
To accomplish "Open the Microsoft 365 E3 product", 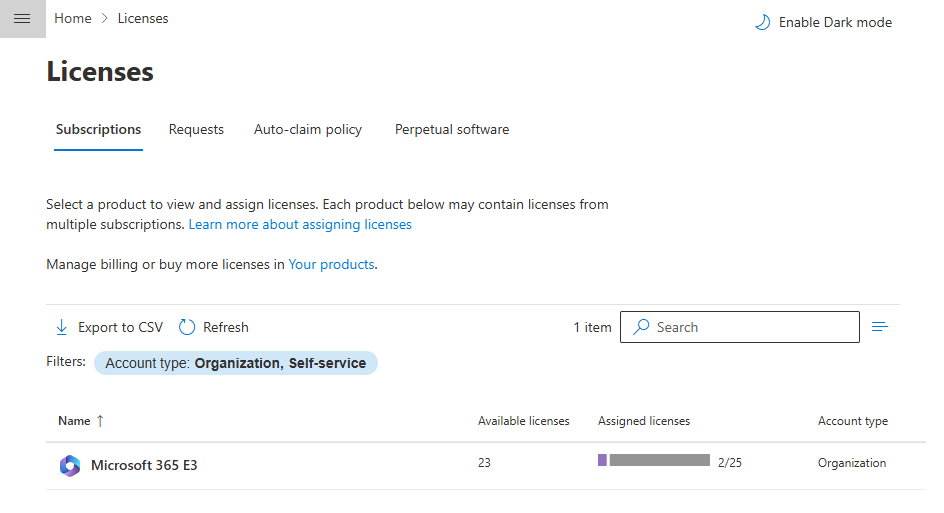I will (144, 465).
